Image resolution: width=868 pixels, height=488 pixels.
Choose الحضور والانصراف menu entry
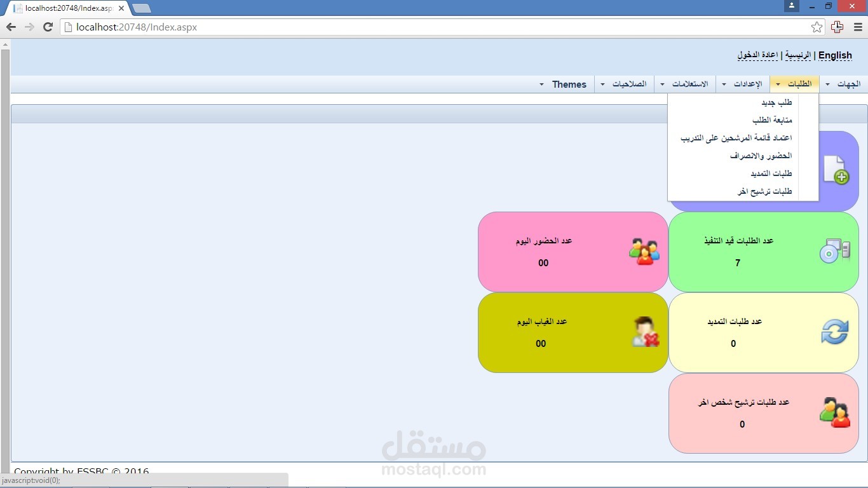pyautogui.click(x=761, y=156)
